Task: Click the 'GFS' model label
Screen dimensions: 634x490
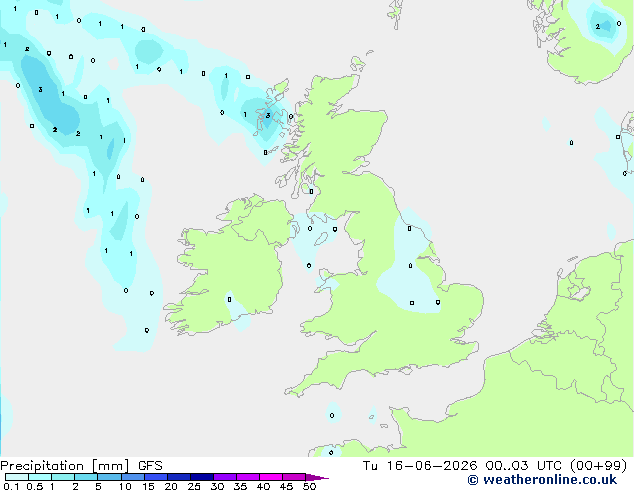Action: 150,466
